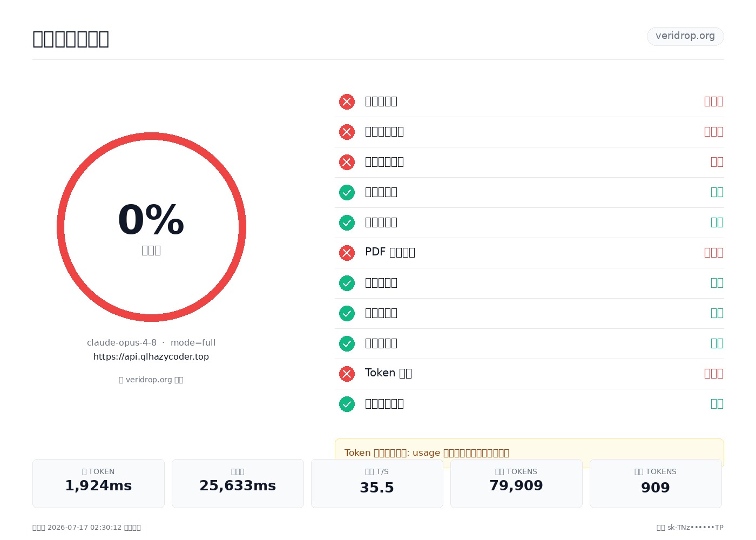Select the Token checklist item label
The image size is (756, 540).
click(388, 373)
